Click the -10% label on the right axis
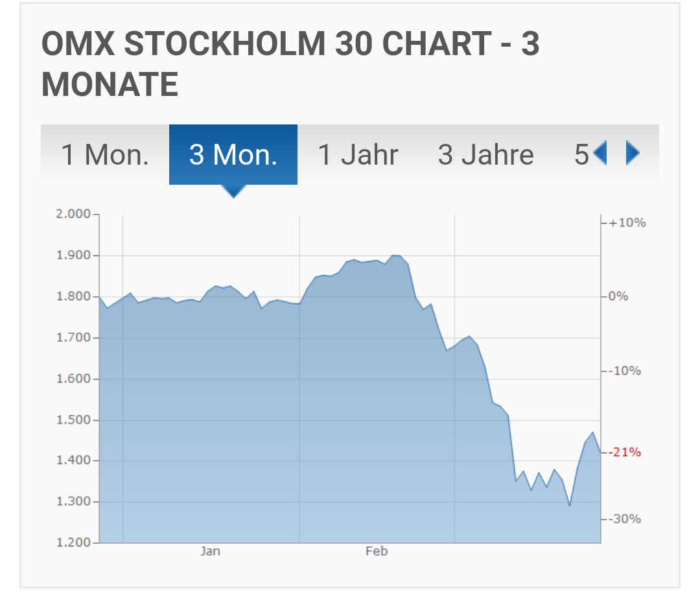This screenshot has width=700, height=608. [x=625, y=371]
